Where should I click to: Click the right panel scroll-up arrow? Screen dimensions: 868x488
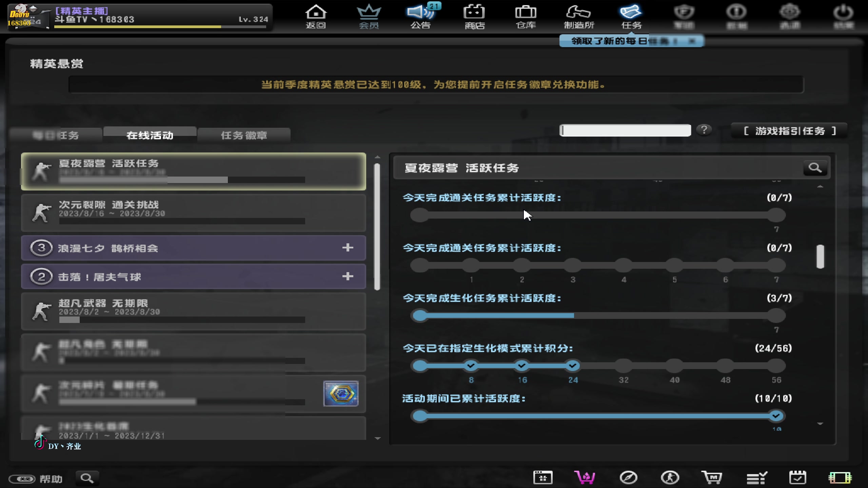pyautogui.click(x=820, y=186)
